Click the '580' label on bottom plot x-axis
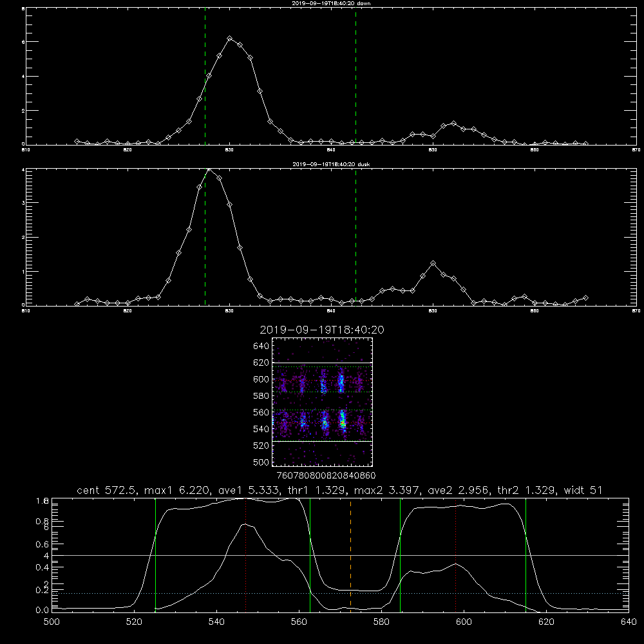Screen dimensions: 644x644 [x=381, y=622]
